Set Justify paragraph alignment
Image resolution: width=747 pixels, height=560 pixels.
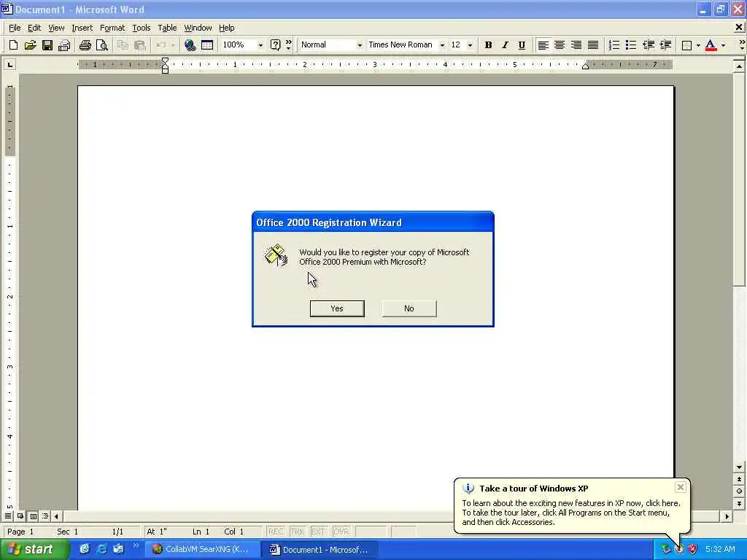point(593,45)
